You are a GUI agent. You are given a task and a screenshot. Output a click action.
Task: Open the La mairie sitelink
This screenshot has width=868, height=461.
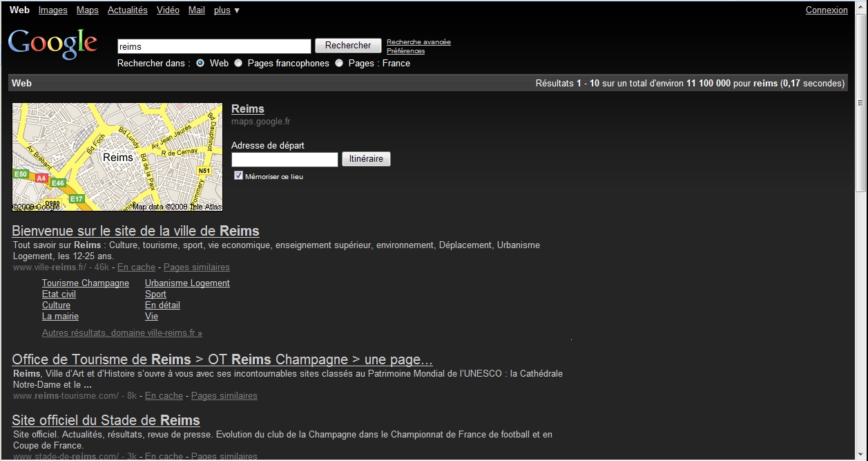(60, 317)
